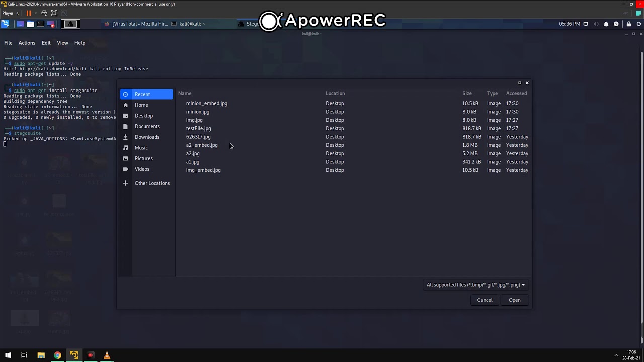Open the VMware Player menu dropdown
The image size is (644, 362).
pyautogui.click(x=10, y=13)
